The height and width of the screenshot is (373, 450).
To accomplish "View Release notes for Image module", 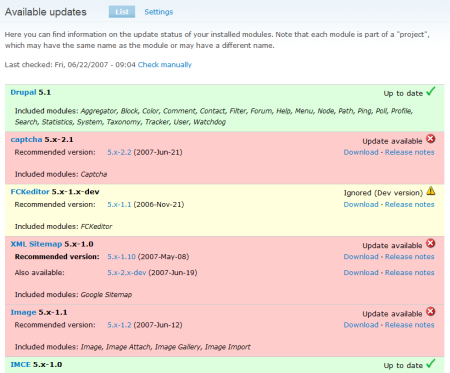I will [x=410, y=325].
